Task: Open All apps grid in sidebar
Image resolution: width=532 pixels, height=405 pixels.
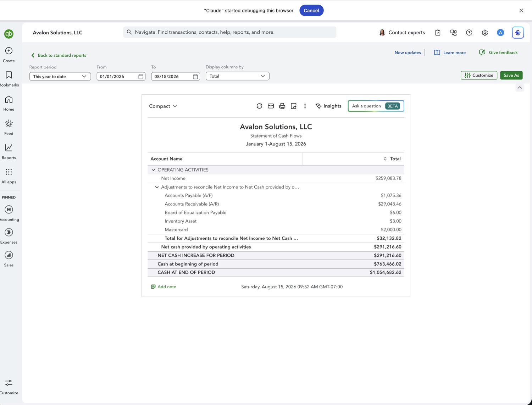Action: pyautogui.click(x=9, y=176)
